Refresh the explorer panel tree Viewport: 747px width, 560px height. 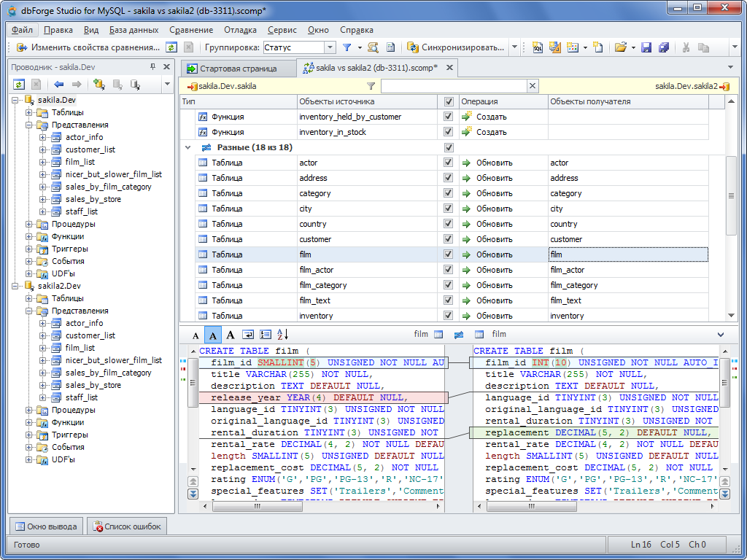click(x=19, y=85)
